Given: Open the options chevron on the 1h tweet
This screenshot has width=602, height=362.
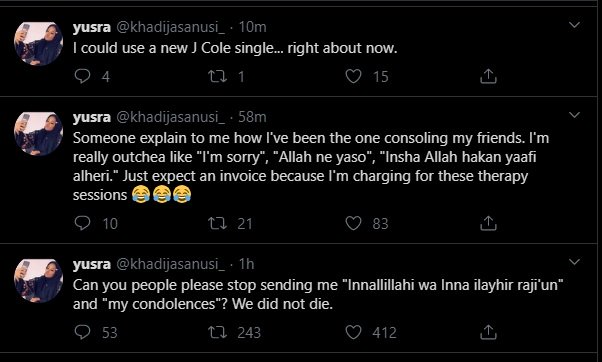Looking at the screenshot, I should click(x=574, y=262).
